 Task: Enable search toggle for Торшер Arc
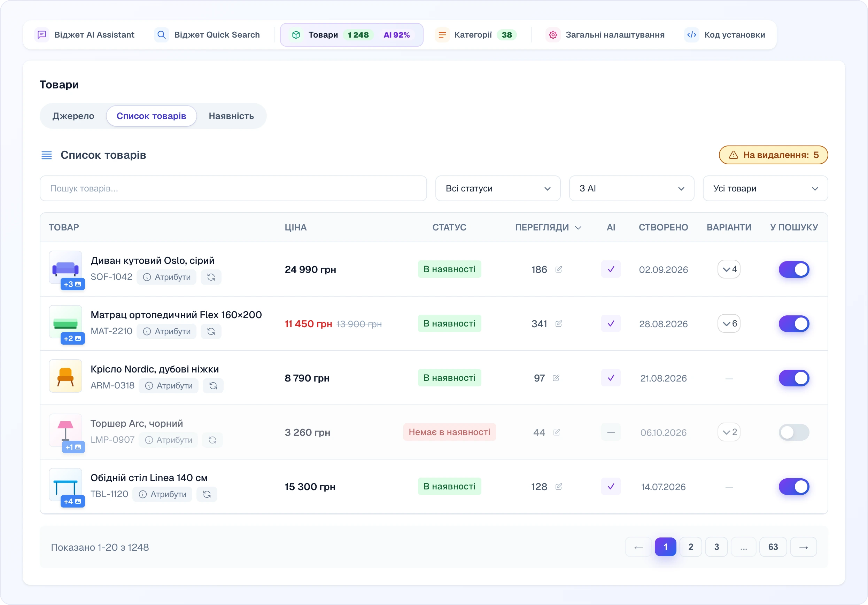(794, 432)
